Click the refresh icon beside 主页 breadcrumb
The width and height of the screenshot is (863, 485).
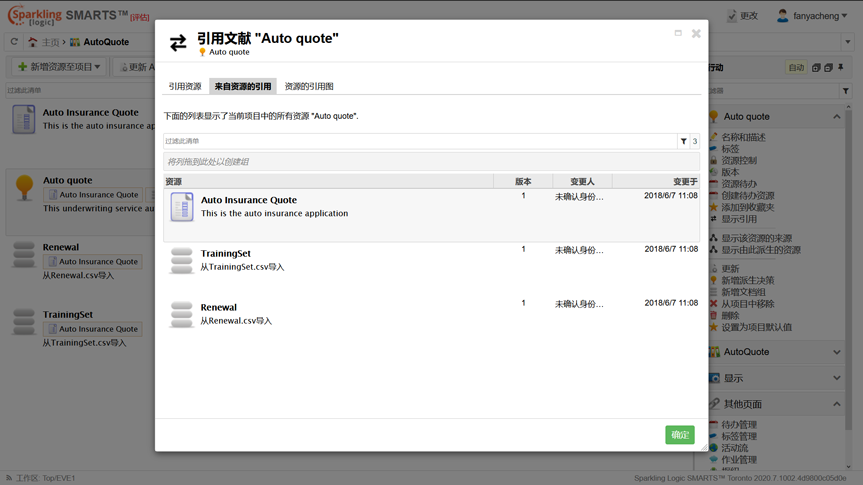click(x=14, y=42)
